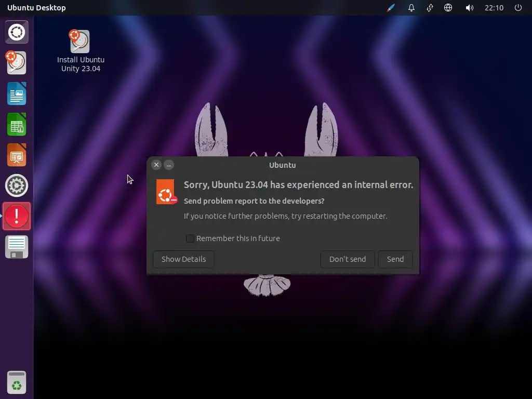Close the Ubuntu error dialog
Viewport: 532px width, 399px height.
click(x=156, y=165)
